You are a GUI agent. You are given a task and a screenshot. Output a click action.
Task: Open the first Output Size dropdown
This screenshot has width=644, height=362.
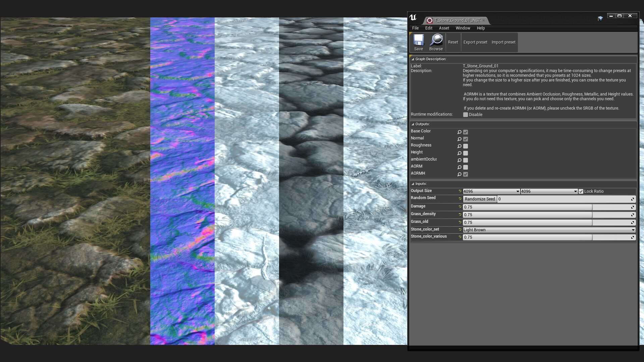[491, 191]
